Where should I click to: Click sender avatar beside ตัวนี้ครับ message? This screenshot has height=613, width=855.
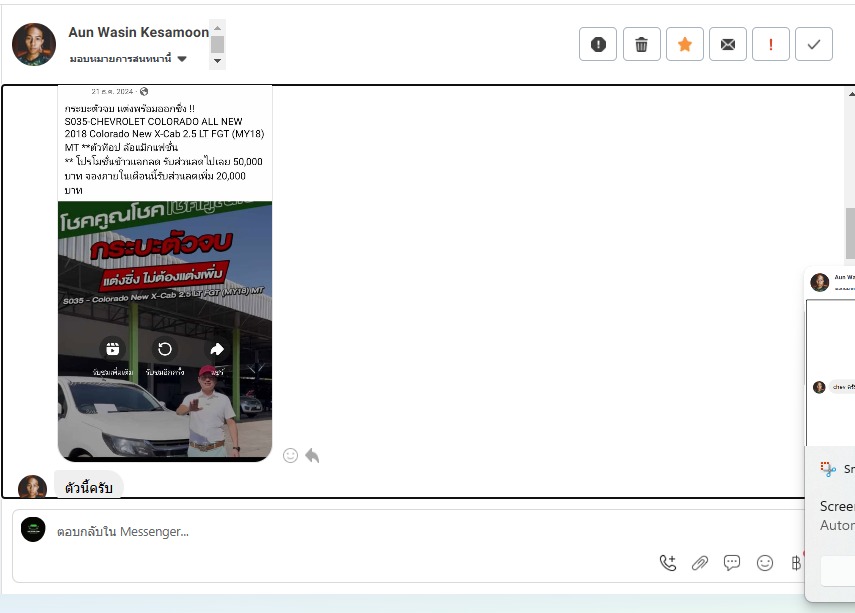coord(32,487)
